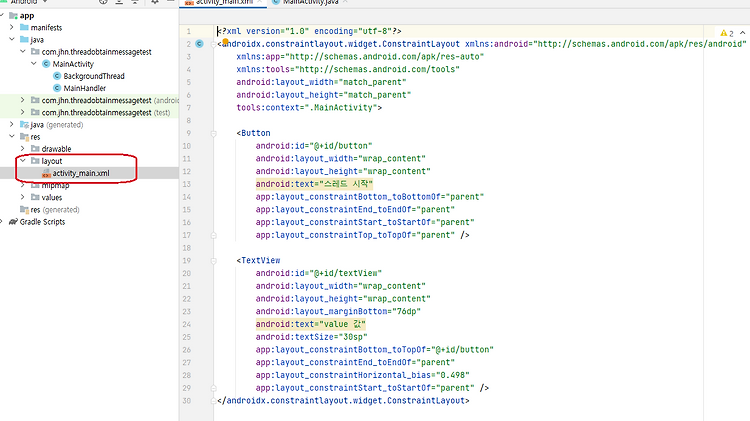Click the java (generated) folder icon
Viewport: 750px width, 421px height.
[x=24, y=124]
